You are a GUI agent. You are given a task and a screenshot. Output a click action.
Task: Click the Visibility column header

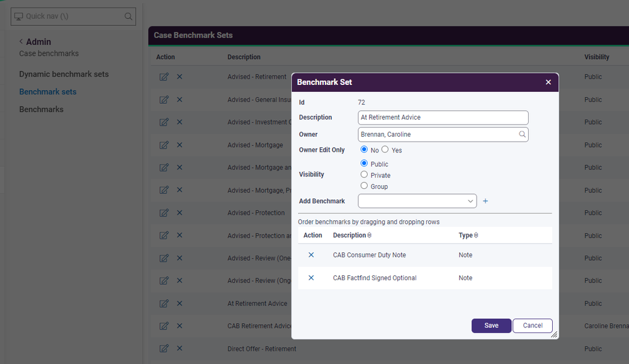coord(596,57)
